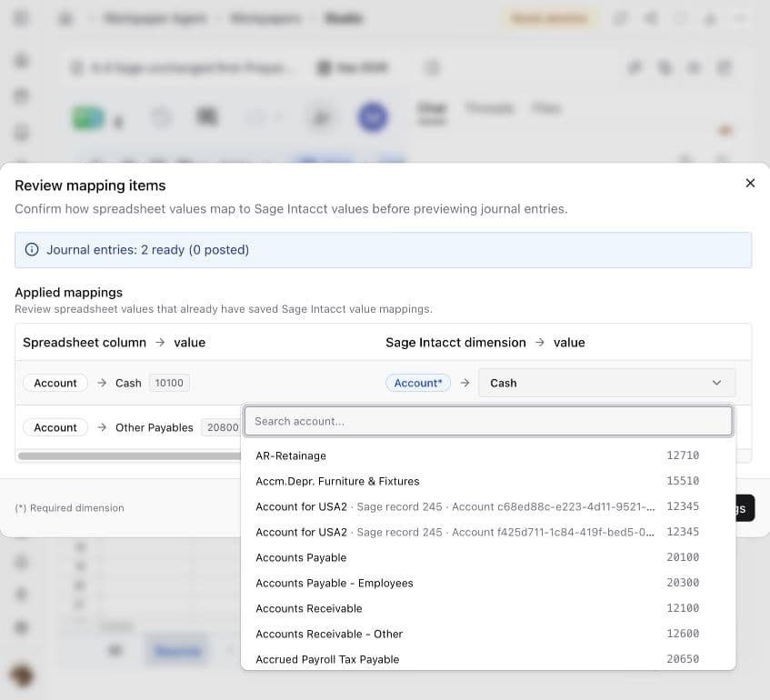The image size is (770, 700).
Task: Click the Search account input field
Action: tap(488, 421)
